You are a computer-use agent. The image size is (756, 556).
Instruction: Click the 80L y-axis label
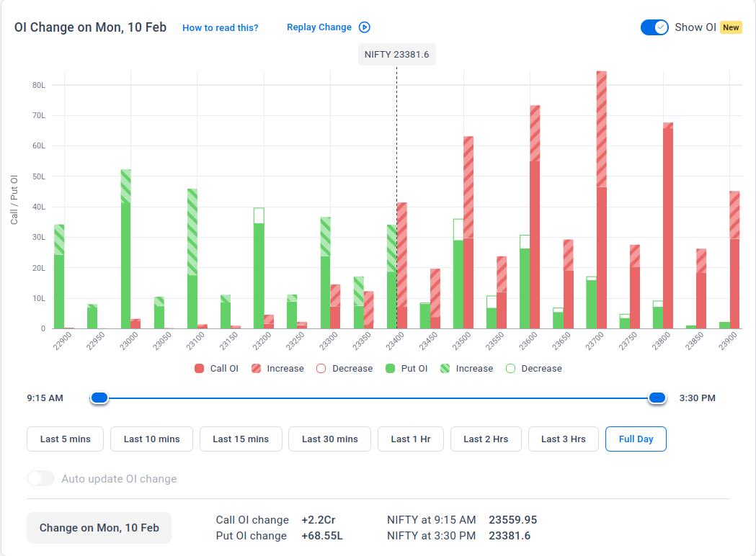[39, 85]
